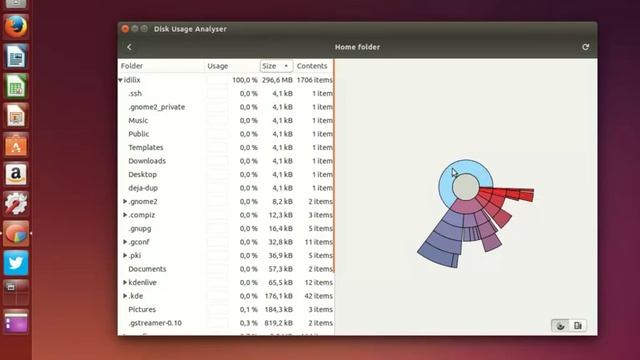The height and width of the screenshot is (360, 640).
Task: Select the Music folder row
Action: [226, 120]
